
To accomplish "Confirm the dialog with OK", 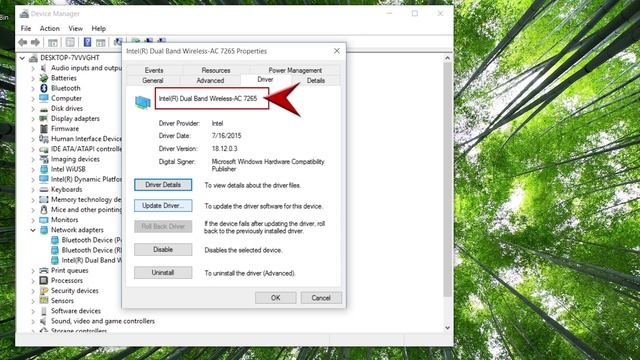I will [276, 298].
